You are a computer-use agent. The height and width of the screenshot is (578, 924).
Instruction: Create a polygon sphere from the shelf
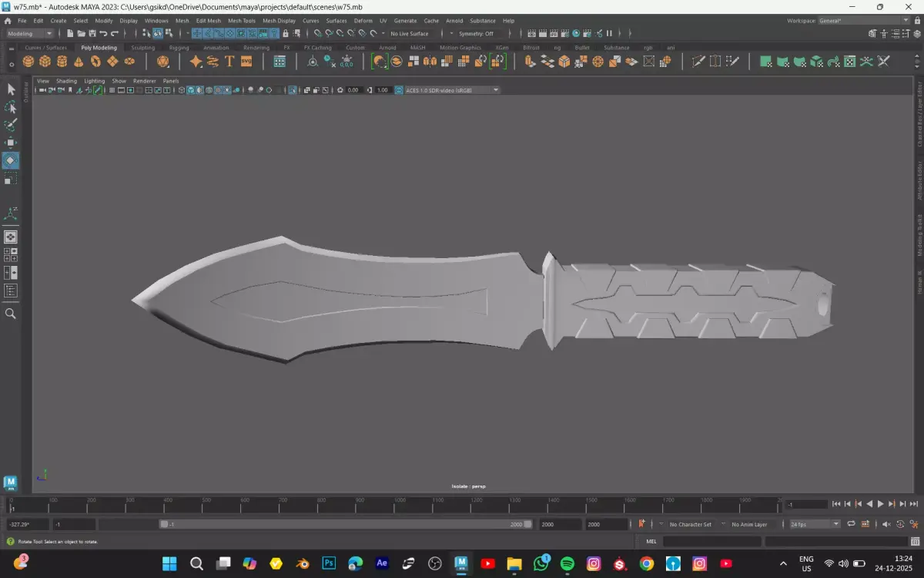click(x=28, y=62)
